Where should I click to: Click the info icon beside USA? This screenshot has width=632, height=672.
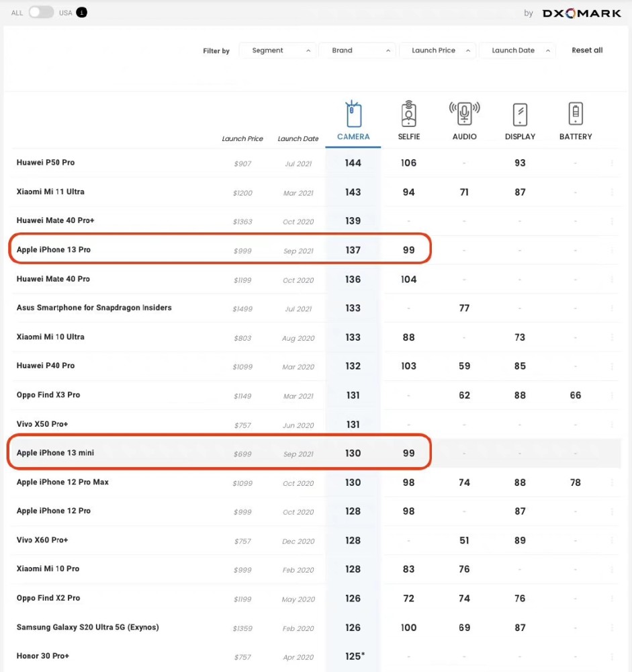click(82, 13)
